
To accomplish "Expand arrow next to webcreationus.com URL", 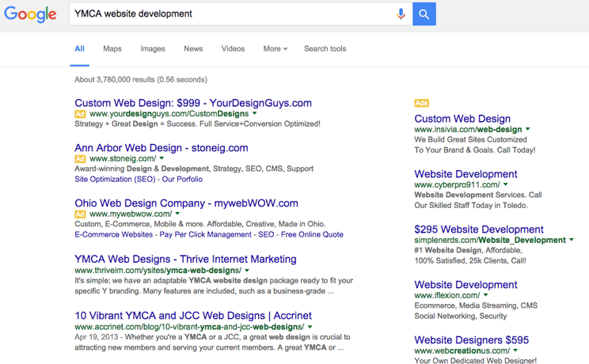I will pos(515,351).
